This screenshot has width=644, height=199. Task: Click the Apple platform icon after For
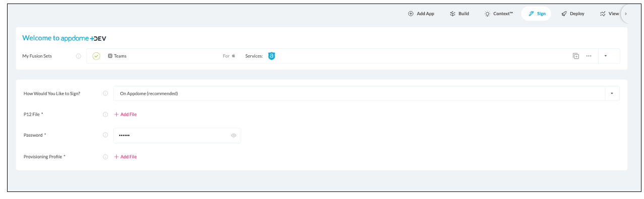[x=234, y=56]
